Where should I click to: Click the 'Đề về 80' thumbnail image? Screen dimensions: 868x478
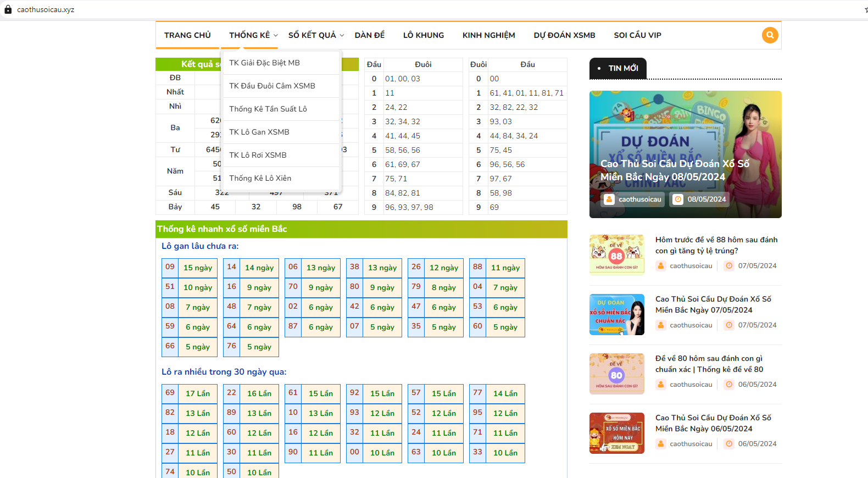[617, 374]
